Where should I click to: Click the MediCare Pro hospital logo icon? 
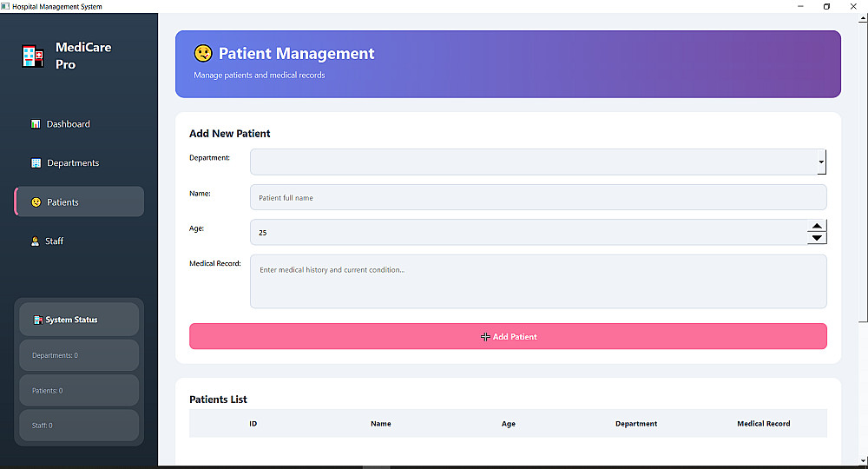32,56
